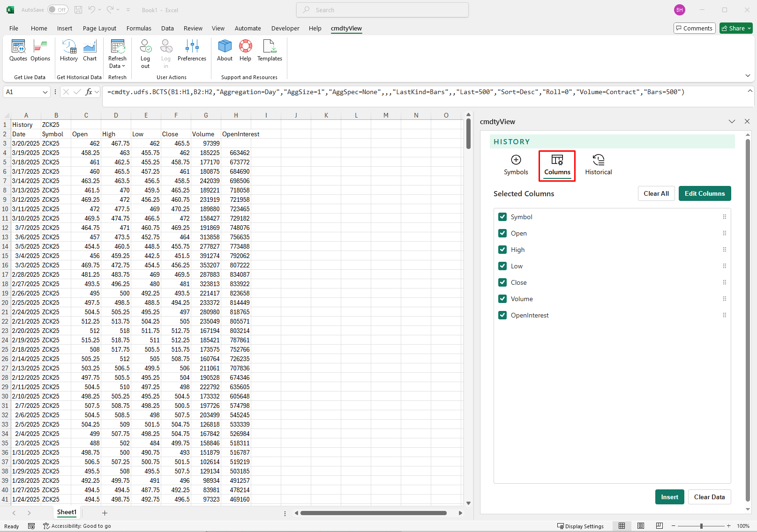Click the Edit Columns button
This screenshot has width=757, height=532.
pyautogui.click(x=705, y=193)
